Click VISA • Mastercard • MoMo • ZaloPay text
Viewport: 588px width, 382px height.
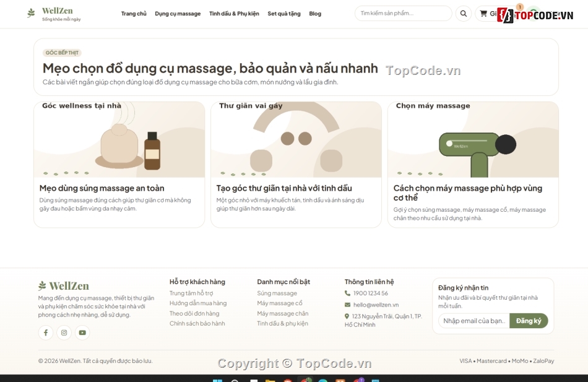point(507,360)
